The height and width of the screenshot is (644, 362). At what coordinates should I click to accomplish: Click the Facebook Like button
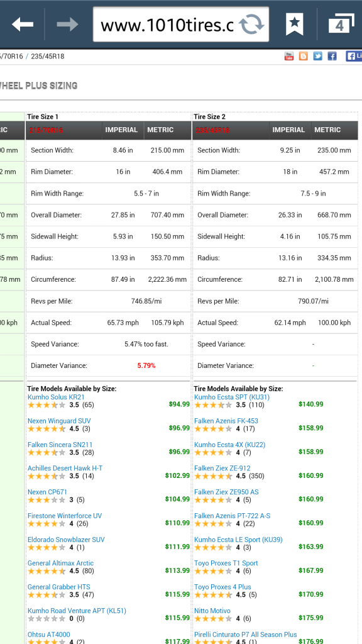354,56
